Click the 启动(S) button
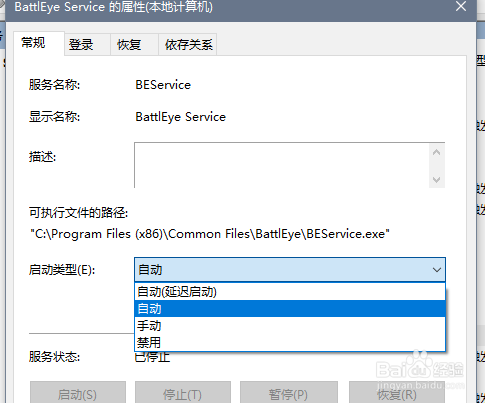Image resolution: width=493 pixels, height=403 pixels. point(78,394)
